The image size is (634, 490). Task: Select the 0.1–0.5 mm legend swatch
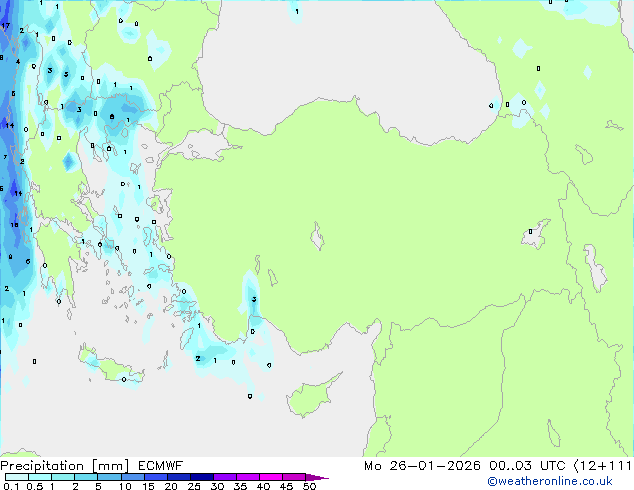17,477
